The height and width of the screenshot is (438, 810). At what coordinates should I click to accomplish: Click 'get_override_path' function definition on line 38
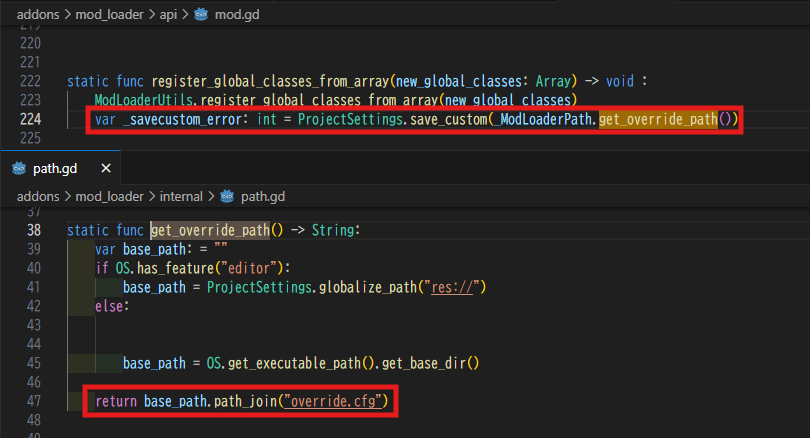pos(210,230)
